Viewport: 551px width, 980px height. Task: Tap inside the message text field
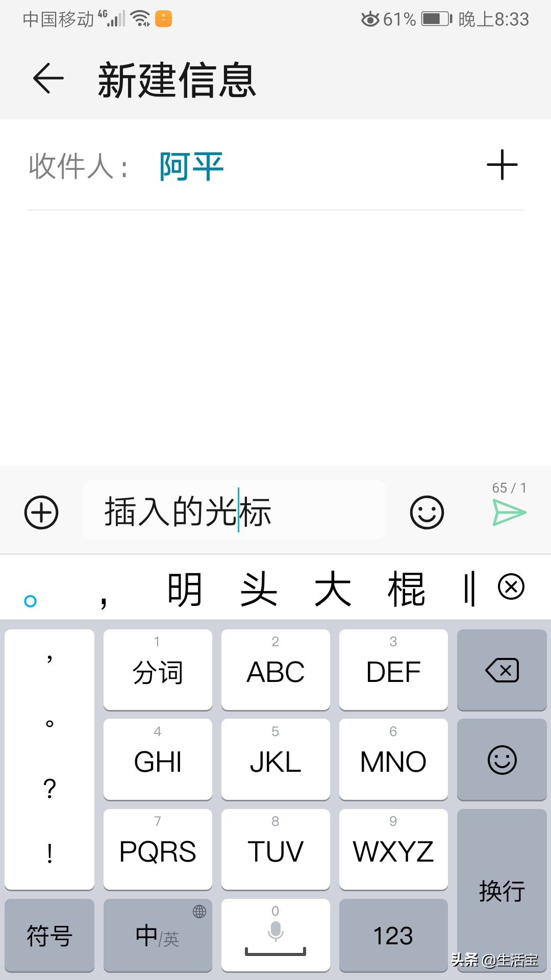tap(234, 510)
